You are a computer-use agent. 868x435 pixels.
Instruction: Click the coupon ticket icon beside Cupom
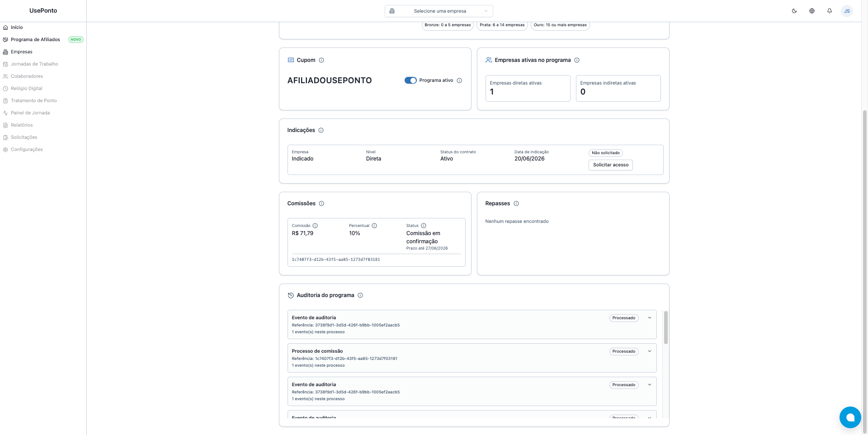click(291, 60)
